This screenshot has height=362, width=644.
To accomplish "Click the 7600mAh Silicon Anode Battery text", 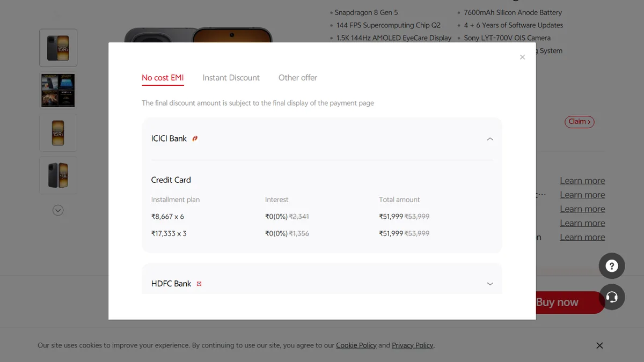I will (x=513, y=12).
